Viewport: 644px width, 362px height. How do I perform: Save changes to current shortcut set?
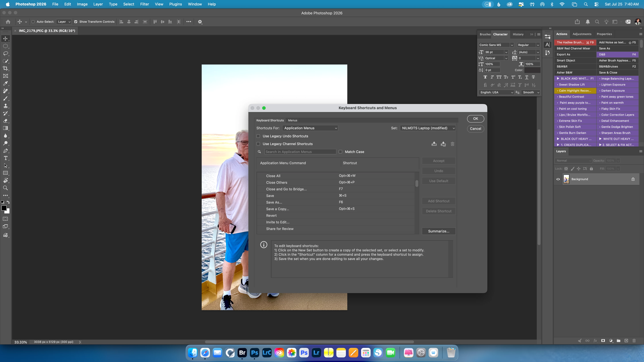(x=434, y=144)
